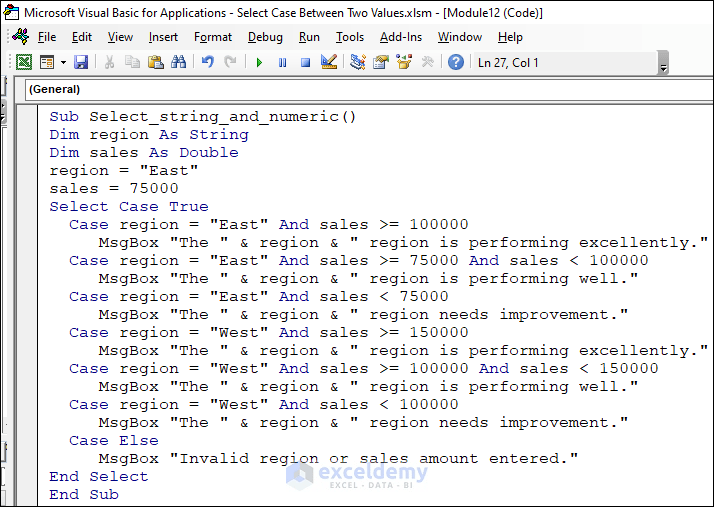The height and width of the screenshot is (507, 714).
Task: Click the VBA title bar icon
Action: point(11,12)
